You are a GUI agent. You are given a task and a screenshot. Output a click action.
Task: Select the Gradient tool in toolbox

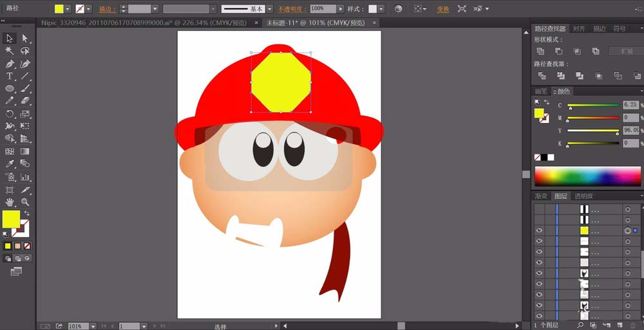pyautogui.click(x=25, y=151)
